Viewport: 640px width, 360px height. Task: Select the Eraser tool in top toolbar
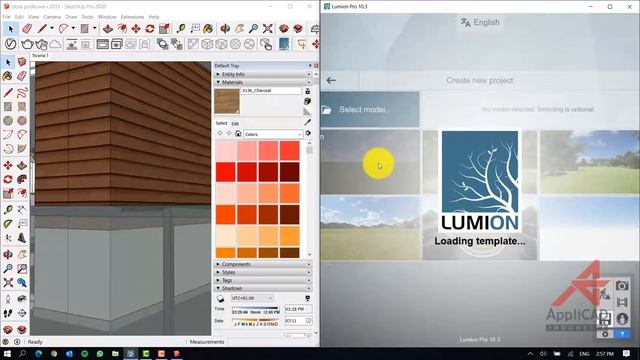coord(27,29)
